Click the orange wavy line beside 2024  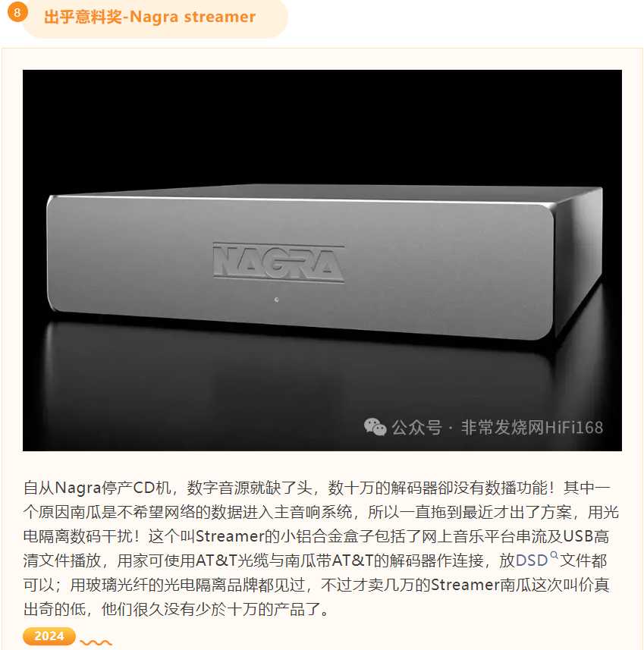[x=96, y=642]
